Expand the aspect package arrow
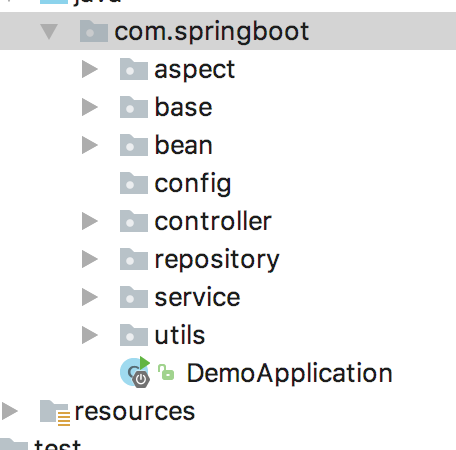Image resolution: width=456 pixels, height=450 pixels. [x=90, y=69]
